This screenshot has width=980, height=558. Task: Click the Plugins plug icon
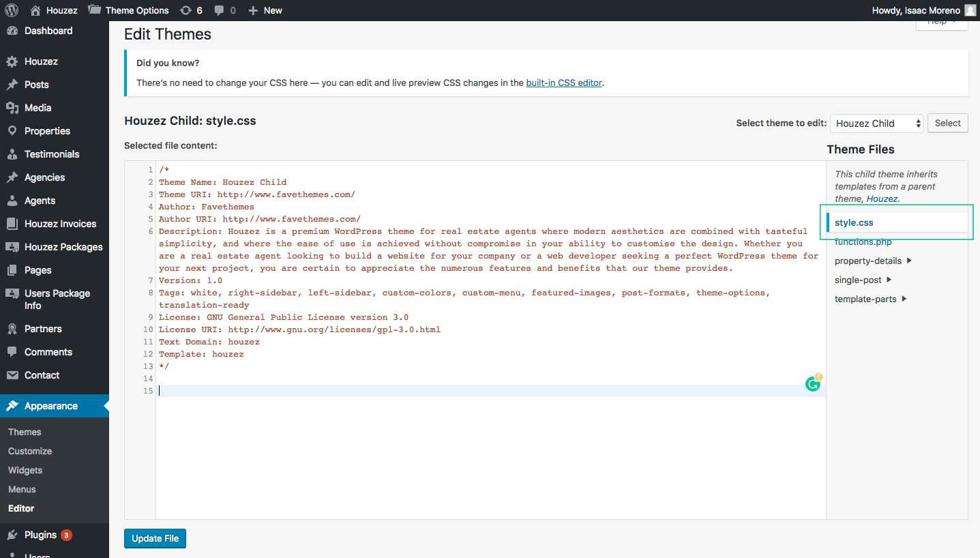pos(12,535)
